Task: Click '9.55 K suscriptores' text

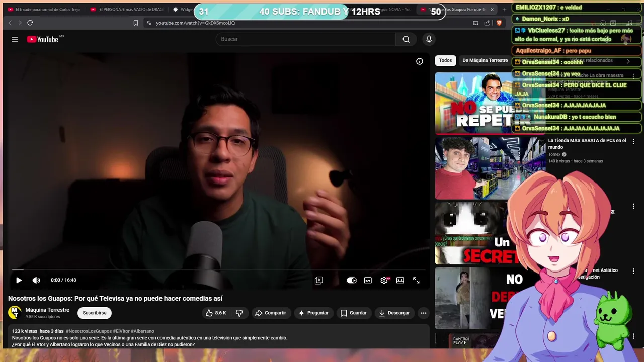Action: pyautogui.click(x=43, y=317)
